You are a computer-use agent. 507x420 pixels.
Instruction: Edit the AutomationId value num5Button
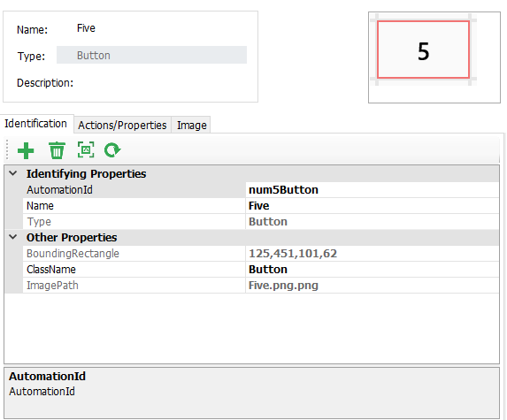pyautogui.click(x=373, y=189)
